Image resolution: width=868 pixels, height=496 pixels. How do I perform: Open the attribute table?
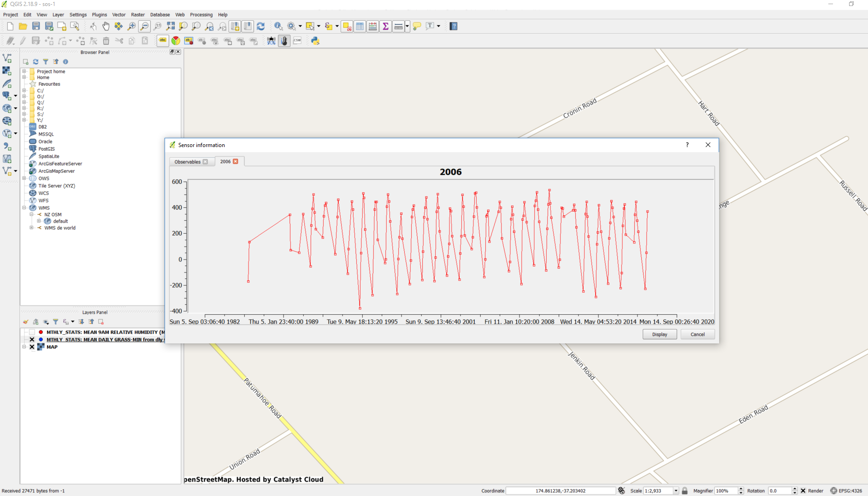coord(360,26)
